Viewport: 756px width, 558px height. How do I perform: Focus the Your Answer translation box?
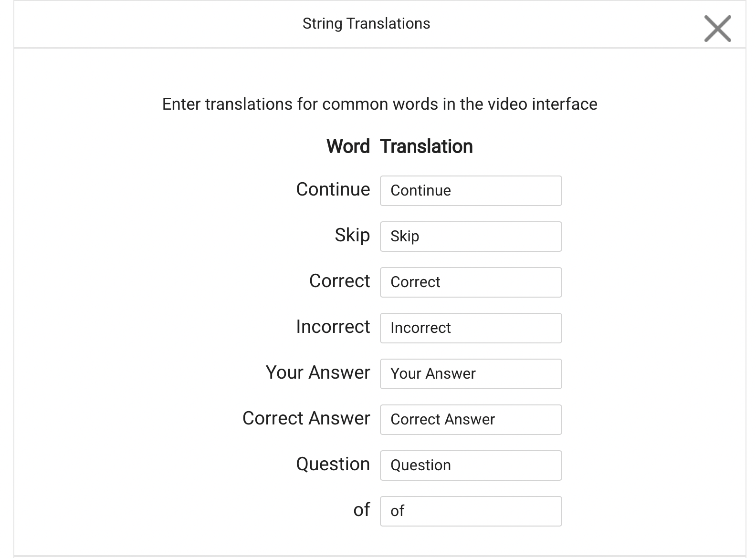[x=471, y=374]
